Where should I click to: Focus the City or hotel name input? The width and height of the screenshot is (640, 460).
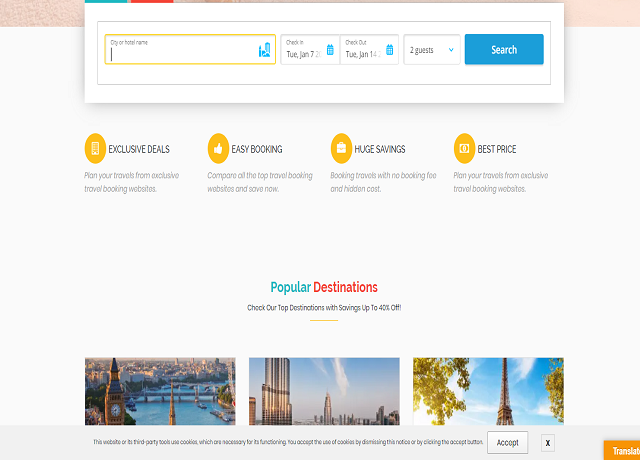tap(180, 54)
